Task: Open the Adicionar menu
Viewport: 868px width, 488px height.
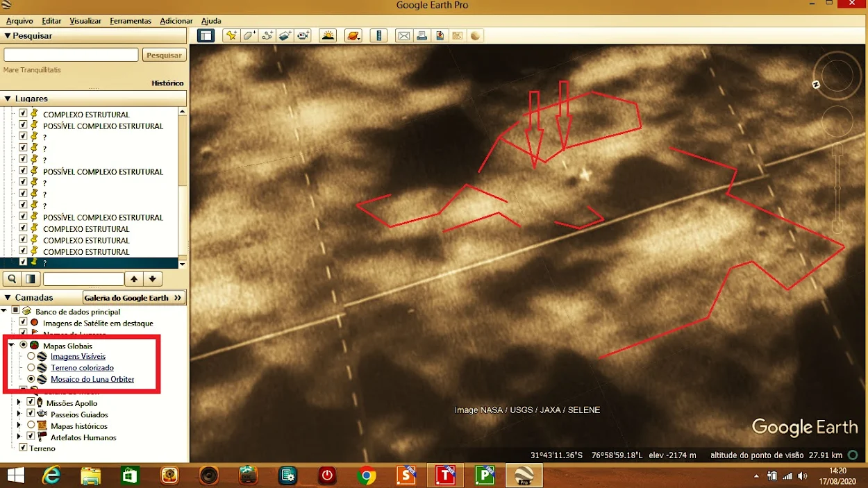Action: click(176, 21)
